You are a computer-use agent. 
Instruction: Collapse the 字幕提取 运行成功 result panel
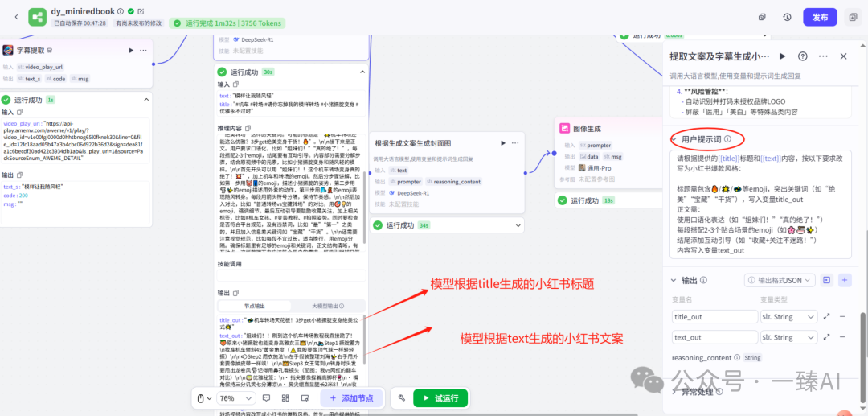click(147, 100)
